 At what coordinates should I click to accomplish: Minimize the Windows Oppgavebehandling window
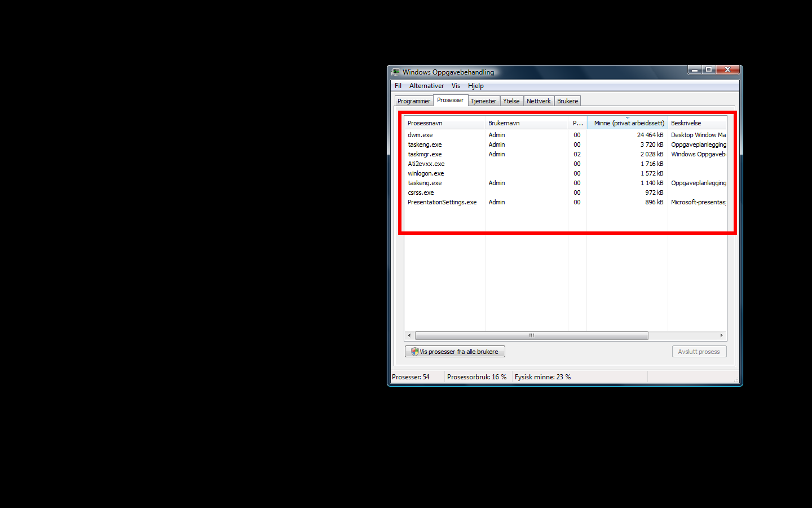tap(695, 70)
